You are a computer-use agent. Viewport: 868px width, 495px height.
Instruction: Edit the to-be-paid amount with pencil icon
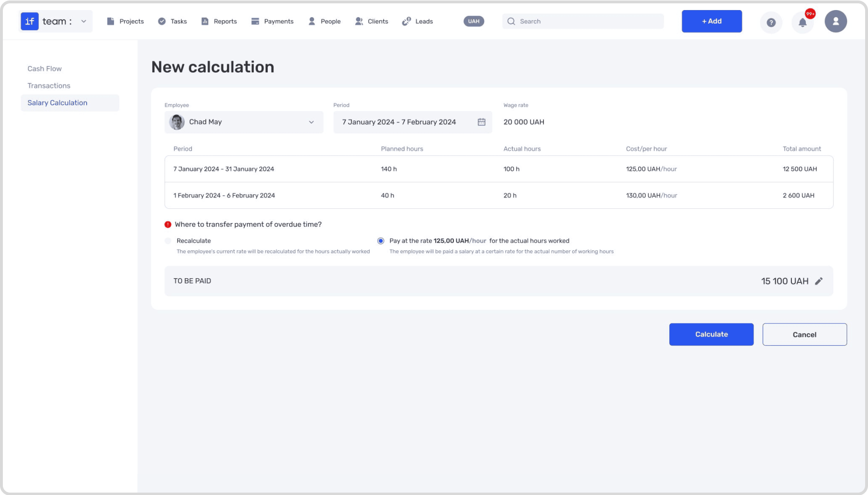pos(819,281)
